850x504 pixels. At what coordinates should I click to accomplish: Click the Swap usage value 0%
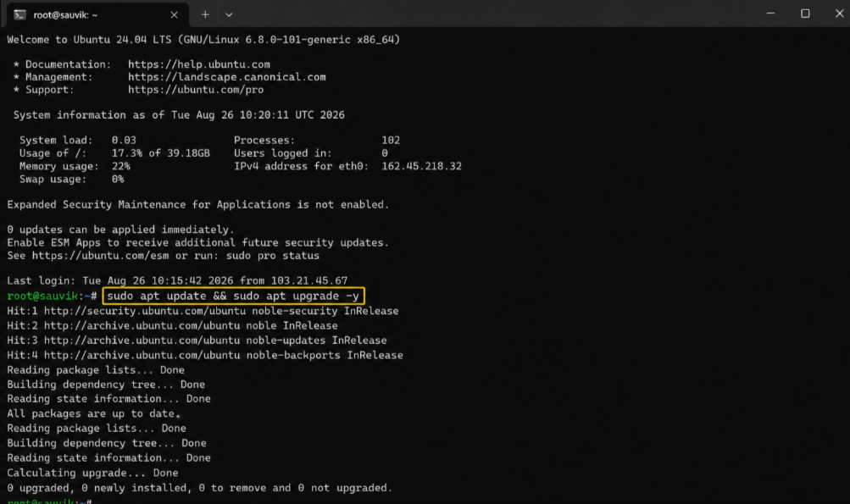point(118,180)
